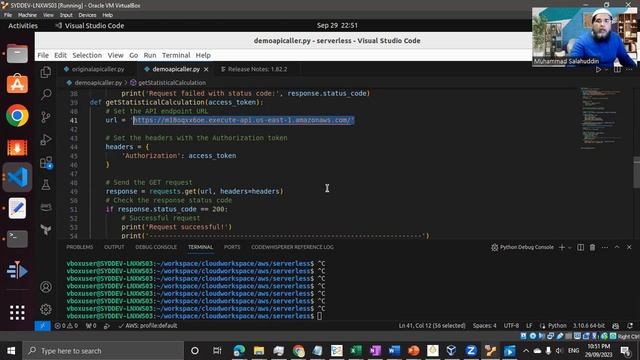Open the Go menu
640x360 pixels.
133,55
